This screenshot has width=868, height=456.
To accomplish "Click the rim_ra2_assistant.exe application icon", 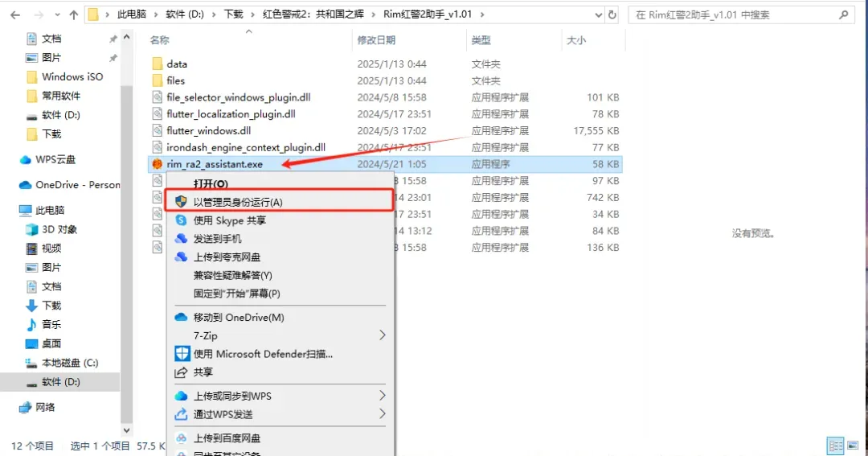I will 158,164.
